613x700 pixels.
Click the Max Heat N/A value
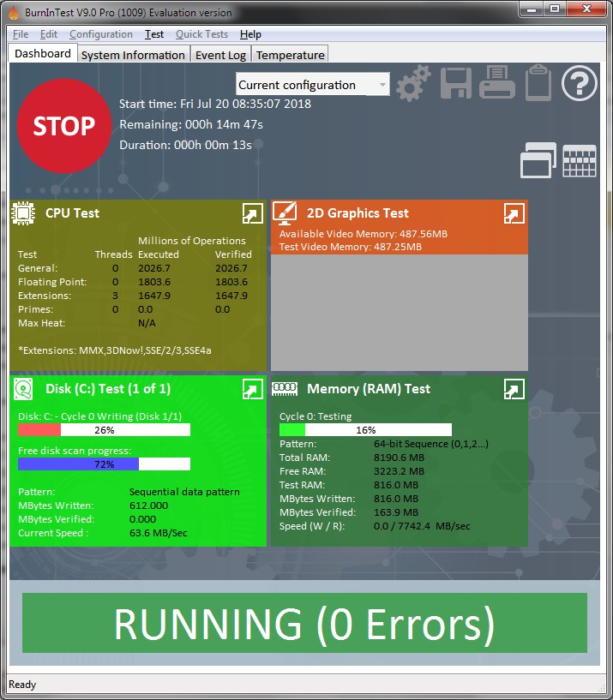click(x=147, y=323)
